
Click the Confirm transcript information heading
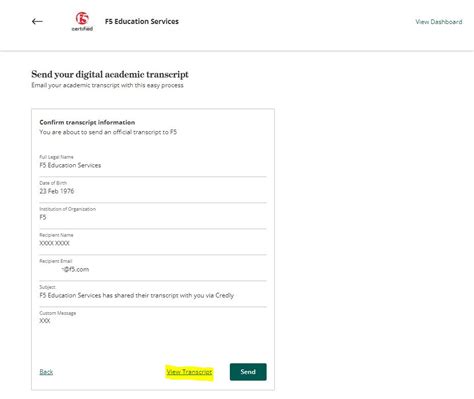coord(87,122)
